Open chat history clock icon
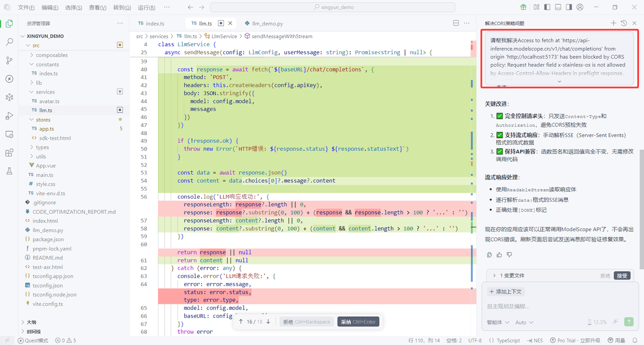 (624, 23)
